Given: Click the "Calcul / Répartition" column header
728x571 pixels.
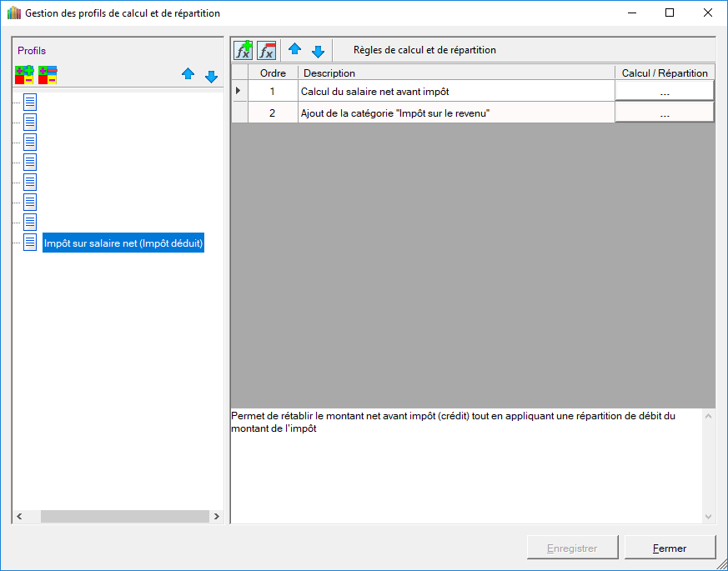Looking at the screenshot, I should [x=664, y=73].
